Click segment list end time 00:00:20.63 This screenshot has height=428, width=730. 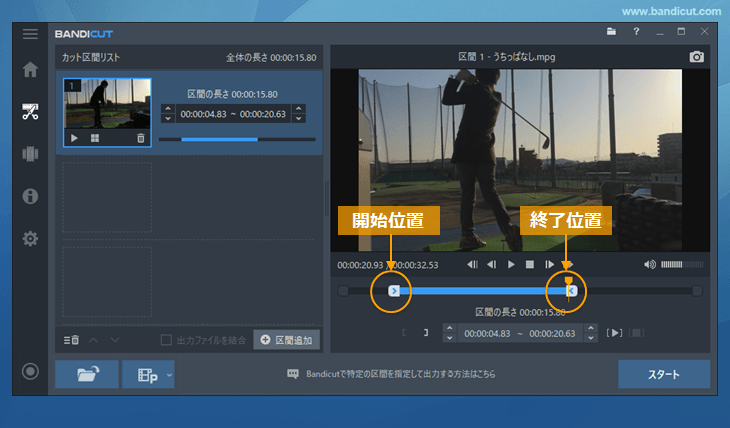tap(263, 114)
